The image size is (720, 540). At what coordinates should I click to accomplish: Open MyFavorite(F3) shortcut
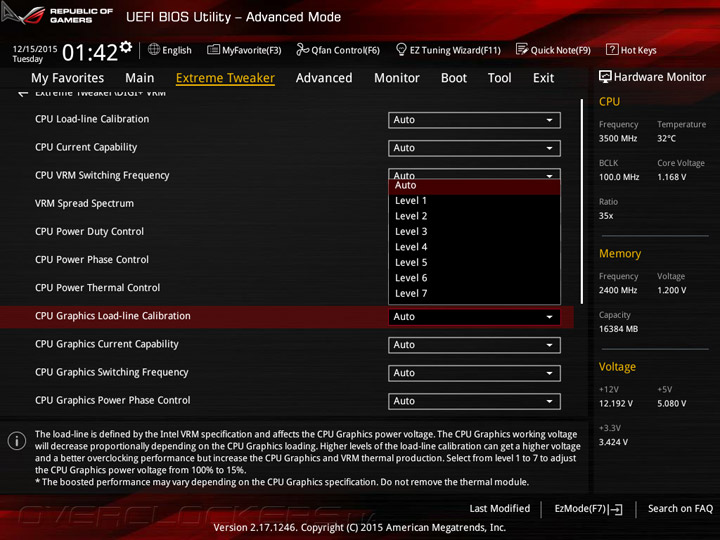[x=244, y=50]
